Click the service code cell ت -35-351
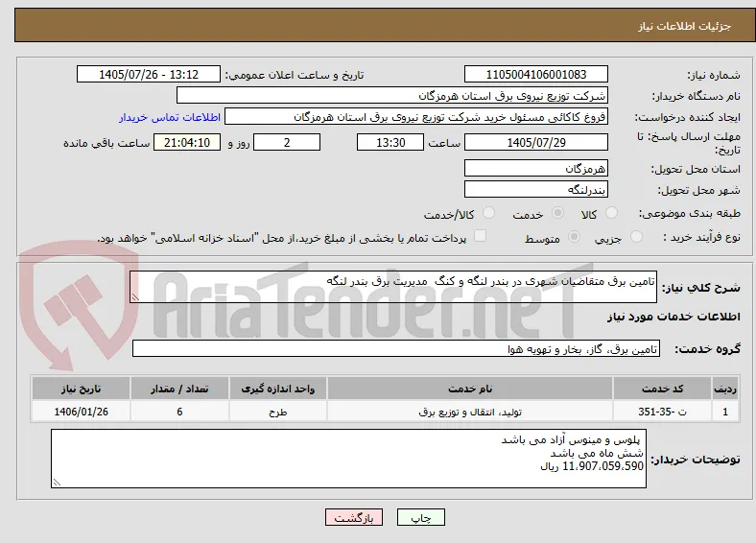Viewport: 756px width, 543px height. tap(663, 412)
